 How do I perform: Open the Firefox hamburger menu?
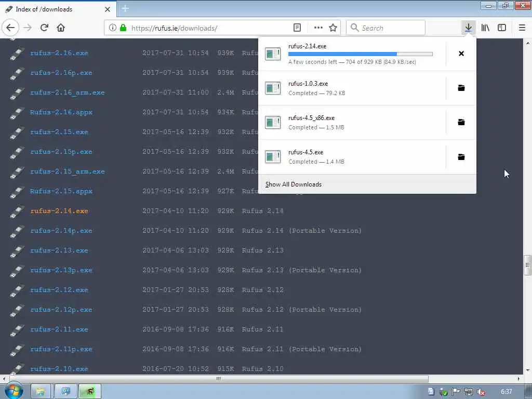tap(522, 28)
